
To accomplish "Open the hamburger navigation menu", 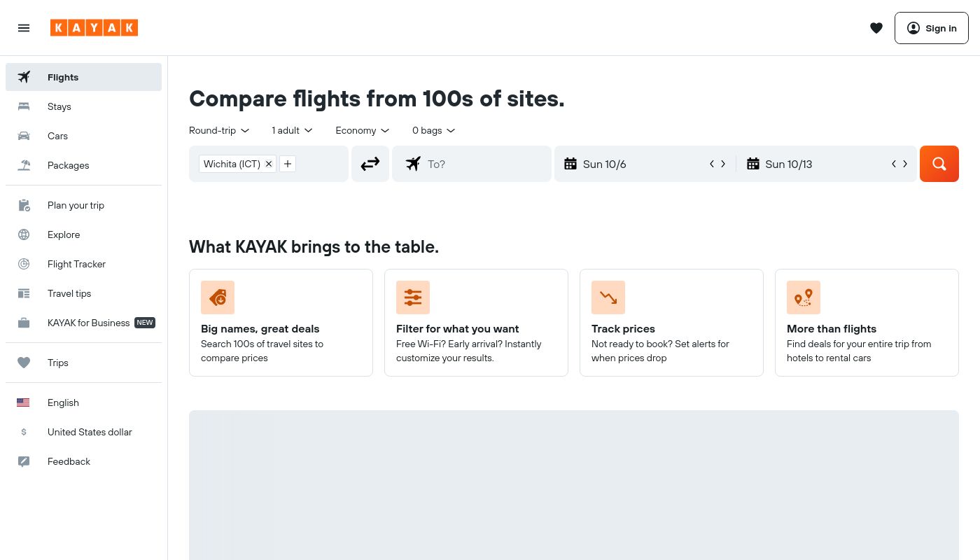I will (24, 28).
